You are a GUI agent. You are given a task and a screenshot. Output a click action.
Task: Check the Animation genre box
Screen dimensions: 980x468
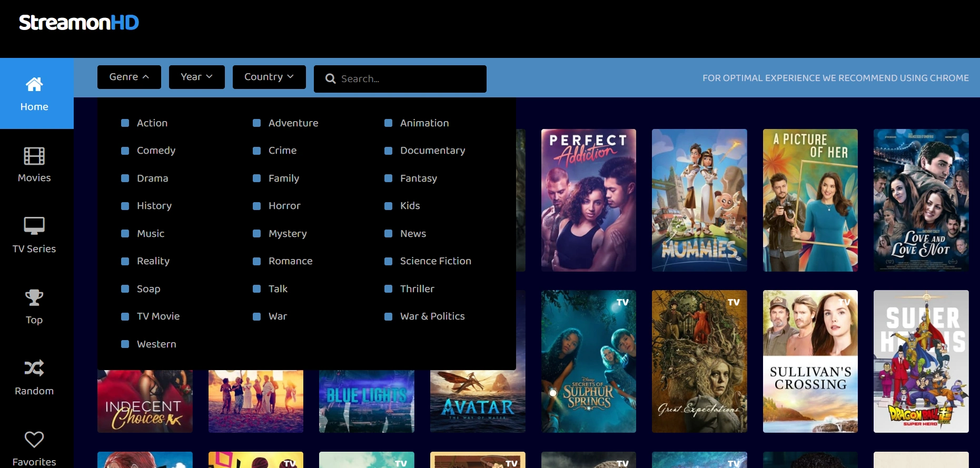[389, 123]
